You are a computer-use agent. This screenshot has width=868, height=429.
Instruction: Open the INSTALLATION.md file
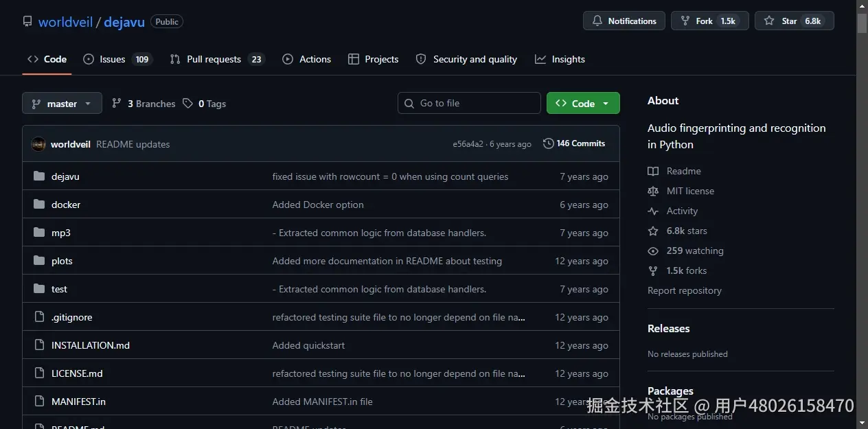91,345
